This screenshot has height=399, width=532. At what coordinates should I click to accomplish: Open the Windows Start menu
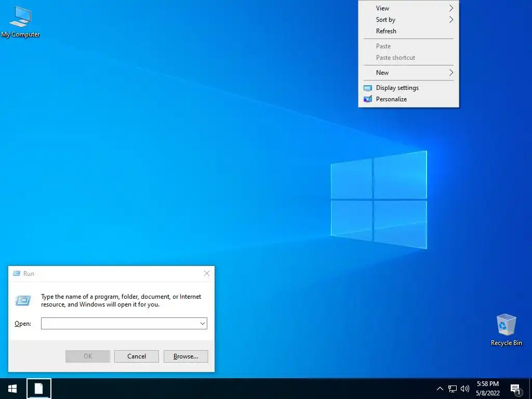12,389
